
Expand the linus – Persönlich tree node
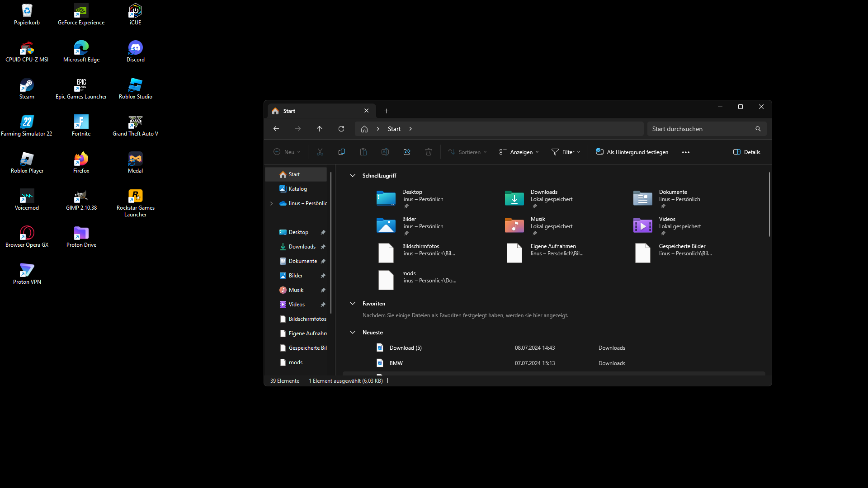272,203
